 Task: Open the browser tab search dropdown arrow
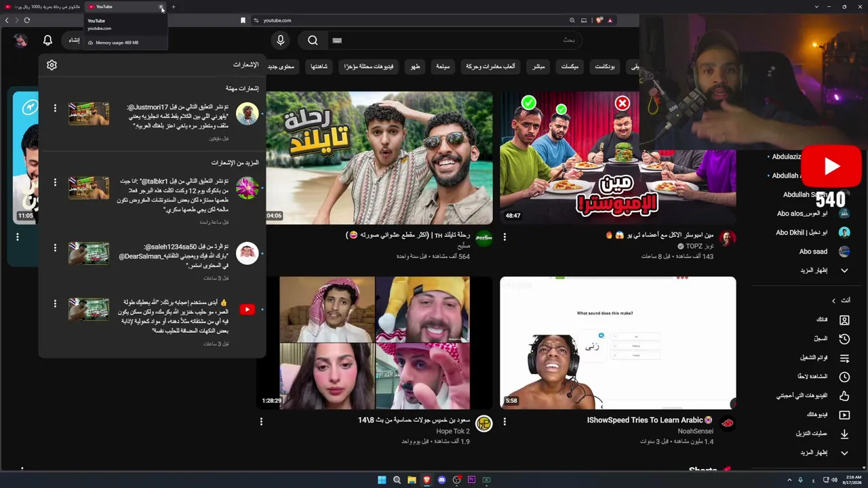pyautogui.click(x=816, y=7)
